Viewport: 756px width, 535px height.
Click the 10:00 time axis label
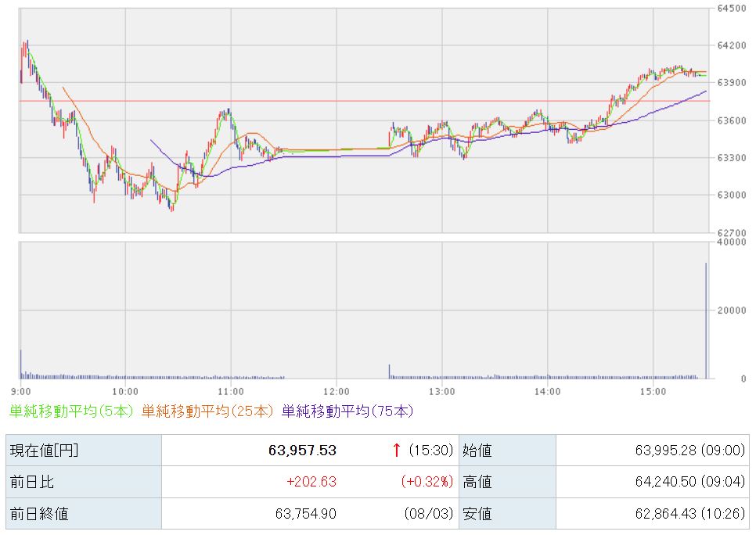[125, 391]
